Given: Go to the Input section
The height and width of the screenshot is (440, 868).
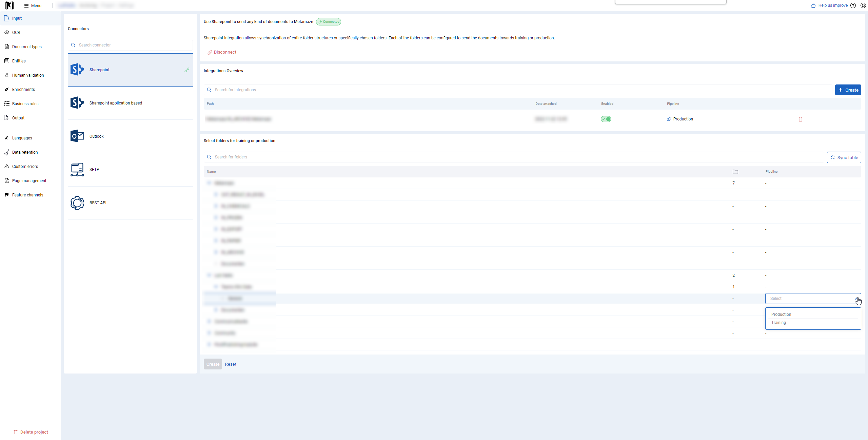Looking at the screenshot, I should [31, 18].
